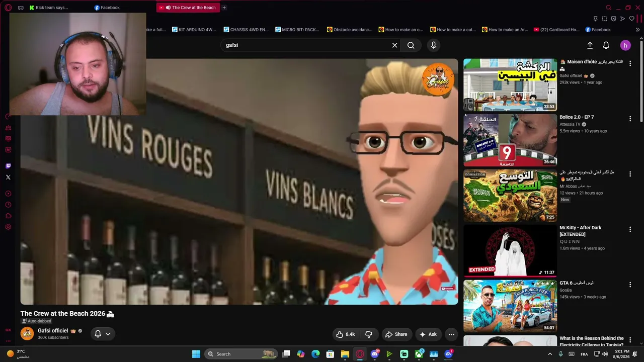The width and height of the screenshot is (644, 362).
Task: Open Discord from the taskbar
Action: point(375,354)
